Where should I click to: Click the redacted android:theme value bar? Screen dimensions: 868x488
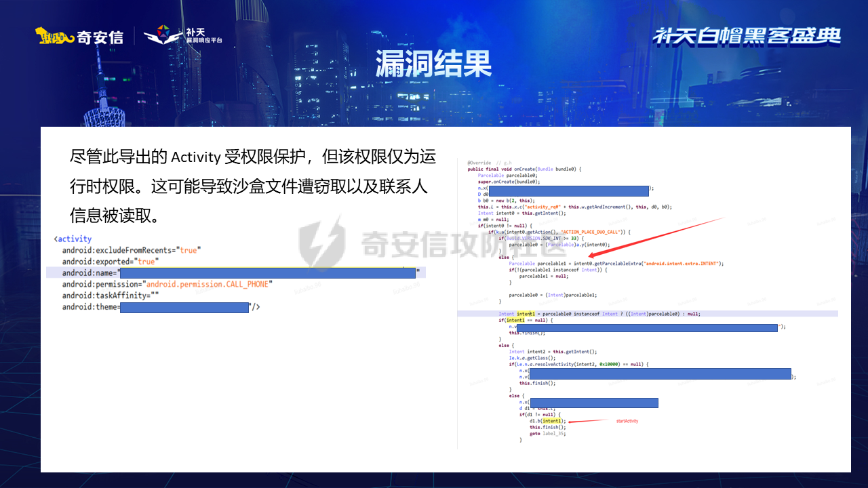tap(184, 307)
